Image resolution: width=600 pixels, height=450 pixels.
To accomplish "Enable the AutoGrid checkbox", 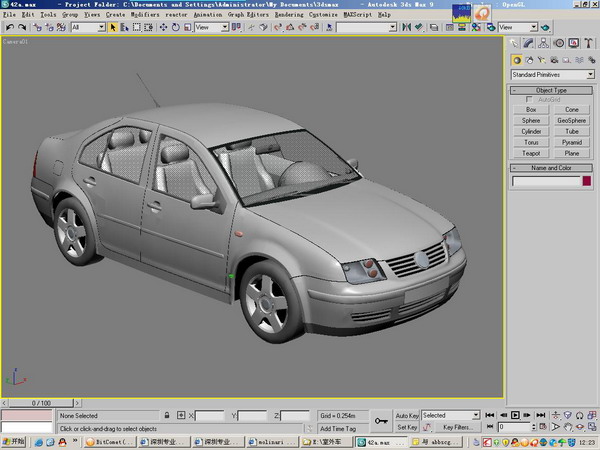I will pos(529,99).
